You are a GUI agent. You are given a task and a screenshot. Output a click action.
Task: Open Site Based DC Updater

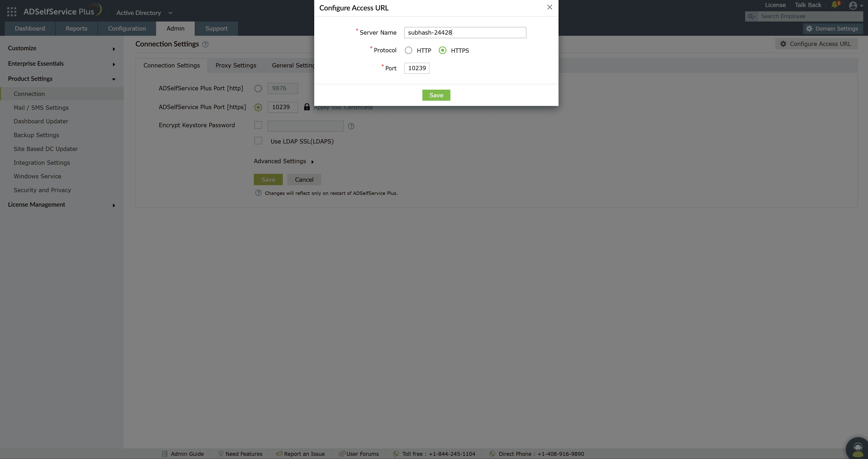pyautogui.click(x=45, y=149)
